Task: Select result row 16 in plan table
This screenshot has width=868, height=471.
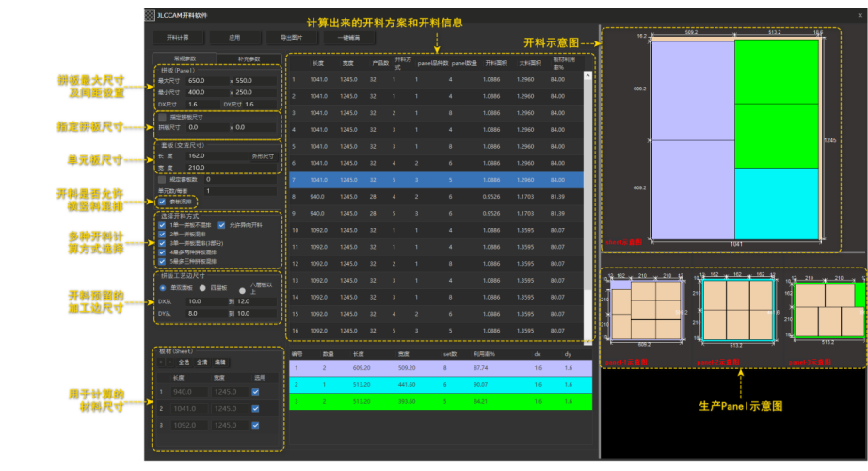Action: (436, 331)
